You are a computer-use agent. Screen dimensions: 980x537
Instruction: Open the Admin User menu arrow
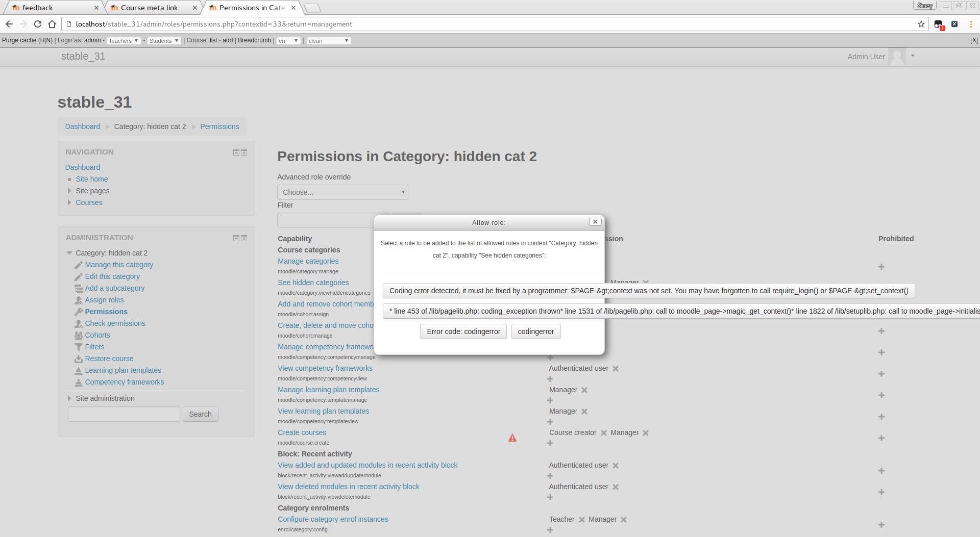point(913,56)
